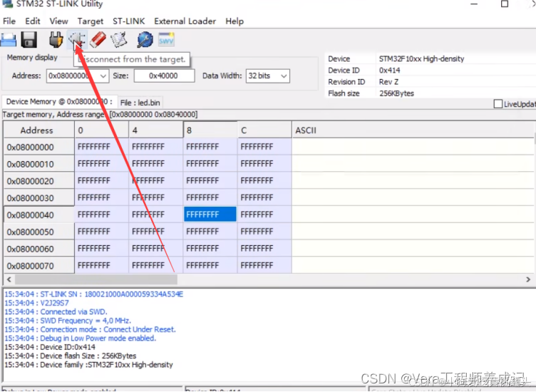Open the ST-LINK menu

click(x=129, y=21)
